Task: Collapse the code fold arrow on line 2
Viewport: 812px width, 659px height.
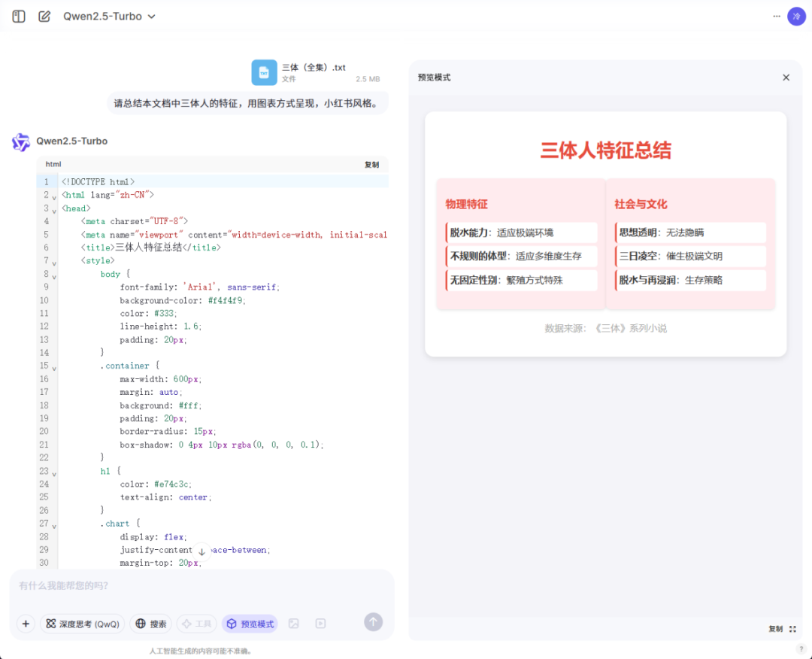Action: pos(53,195)
